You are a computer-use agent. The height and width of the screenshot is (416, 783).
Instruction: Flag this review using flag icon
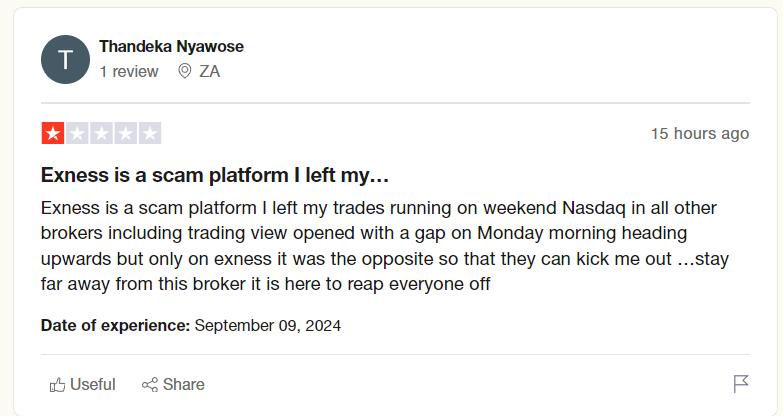741,384
